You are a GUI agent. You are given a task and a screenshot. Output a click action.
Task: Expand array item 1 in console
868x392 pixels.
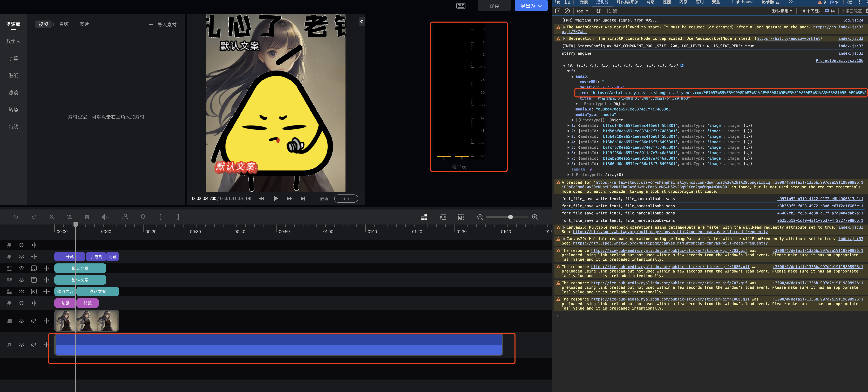[568, 126]
